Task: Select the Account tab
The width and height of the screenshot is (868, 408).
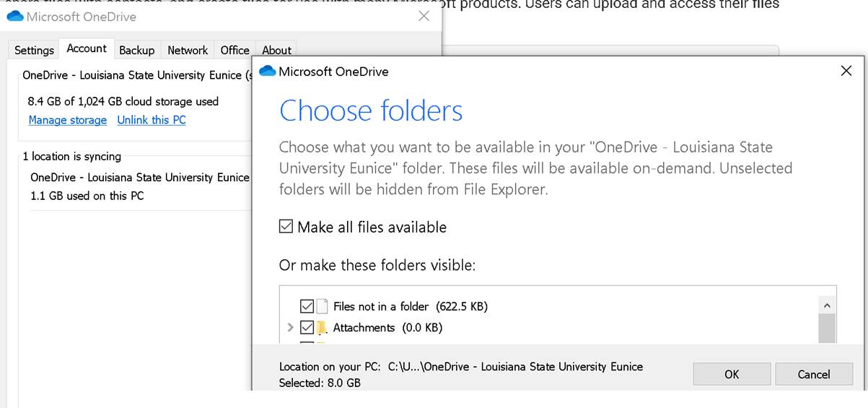Action: [x=87, y=48]
